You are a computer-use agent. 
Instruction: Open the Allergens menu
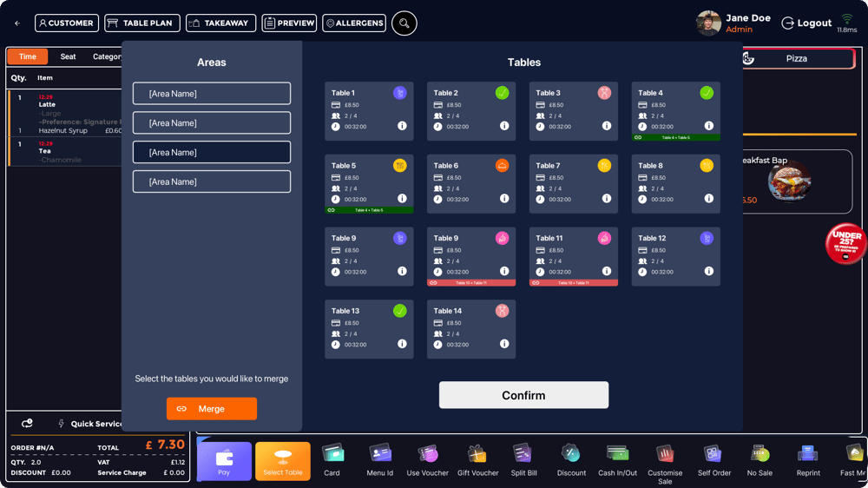(354, 23)
